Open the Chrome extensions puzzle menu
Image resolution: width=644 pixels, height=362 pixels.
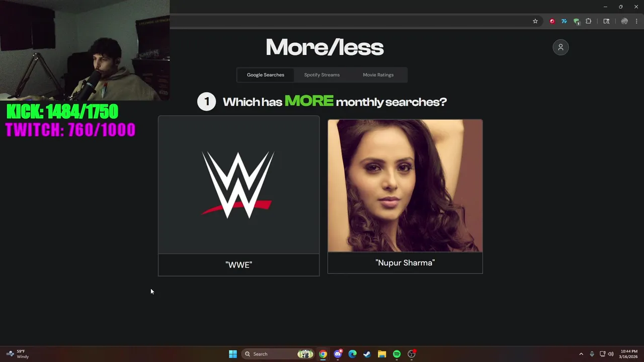pos(589,21)
